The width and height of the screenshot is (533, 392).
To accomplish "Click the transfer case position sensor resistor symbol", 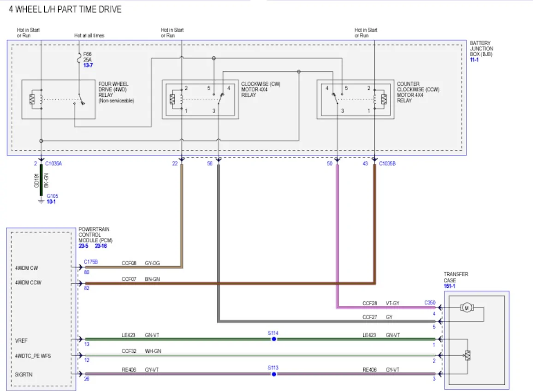I will click(468, 356).
